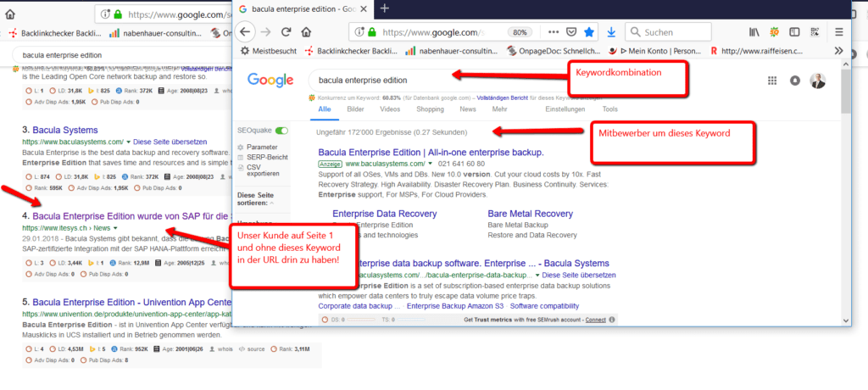Switch to the Bilder search tab
The image size is (868, 390).
(356, 109)
